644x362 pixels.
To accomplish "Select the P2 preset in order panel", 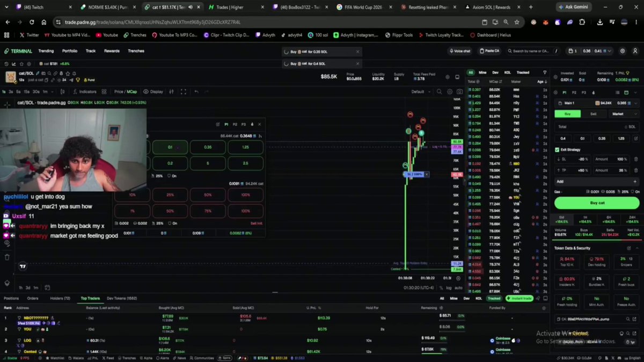I will (x=575, y=92).
